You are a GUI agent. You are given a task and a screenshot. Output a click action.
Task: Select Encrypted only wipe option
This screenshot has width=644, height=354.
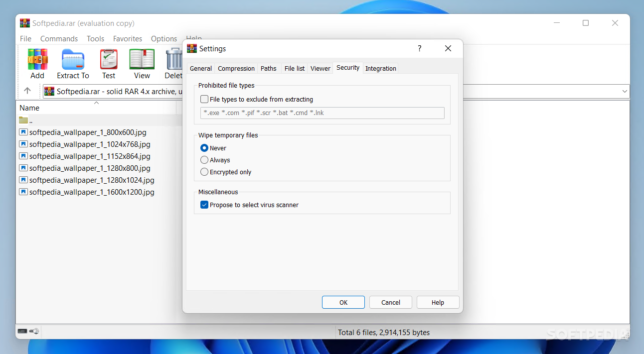204,172
